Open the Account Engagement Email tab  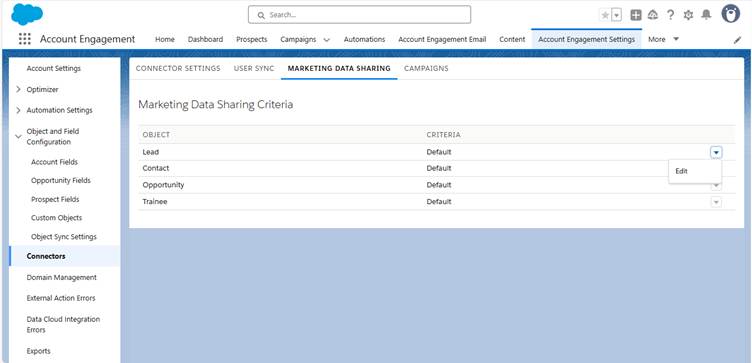click(x=442, y=39)
